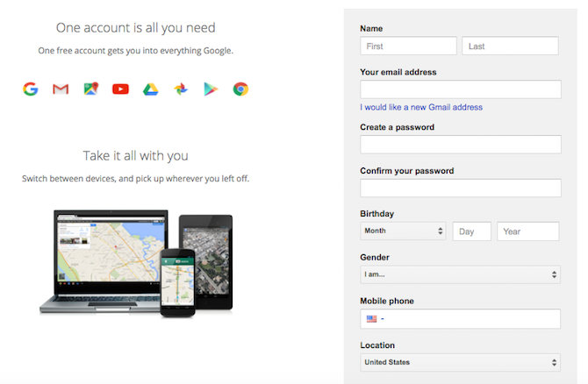Focus the First name field

[408, 46]
